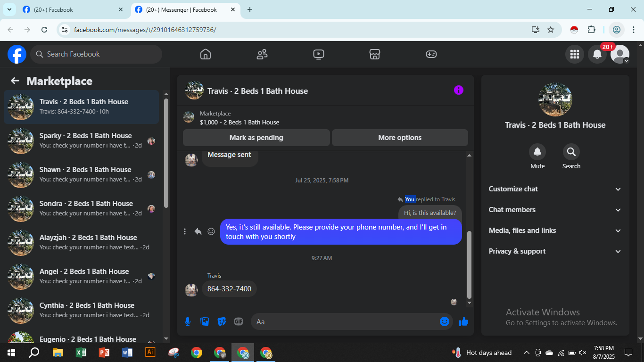This screenshot has width=644, height=362.
Task: Search in conversation magnifier icon
Action: click(571, 152)
